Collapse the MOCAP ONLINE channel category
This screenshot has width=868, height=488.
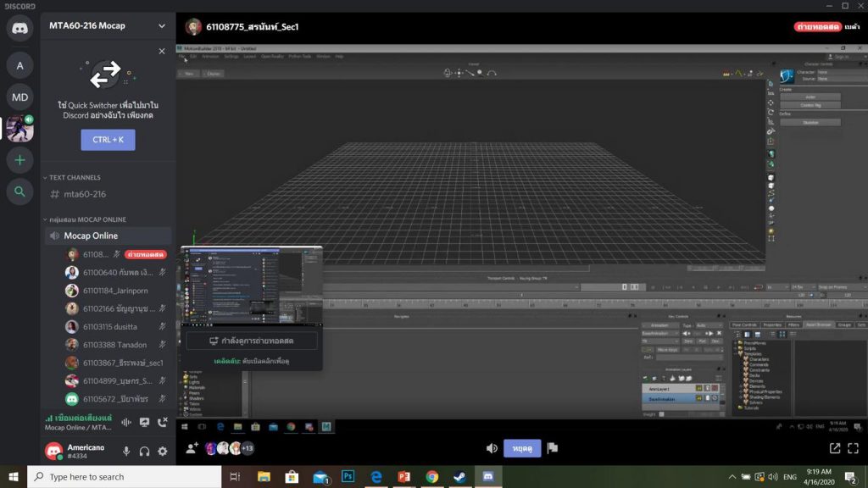point(85,219)
